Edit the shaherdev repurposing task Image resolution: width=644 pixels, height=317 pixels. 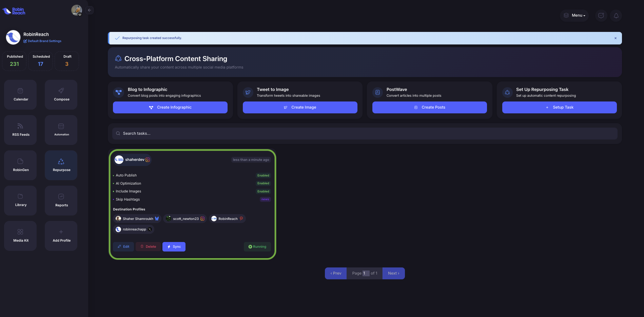(x=123, y=247)
